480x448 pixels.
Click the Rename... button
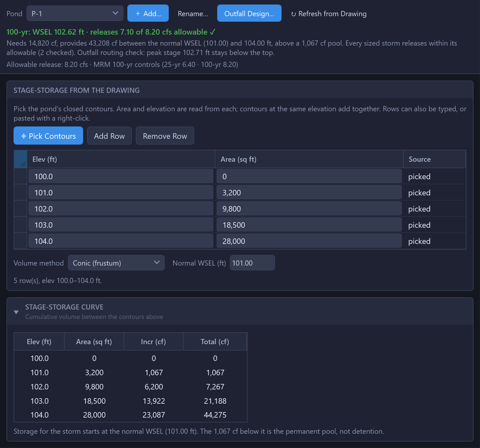point(193,14)
